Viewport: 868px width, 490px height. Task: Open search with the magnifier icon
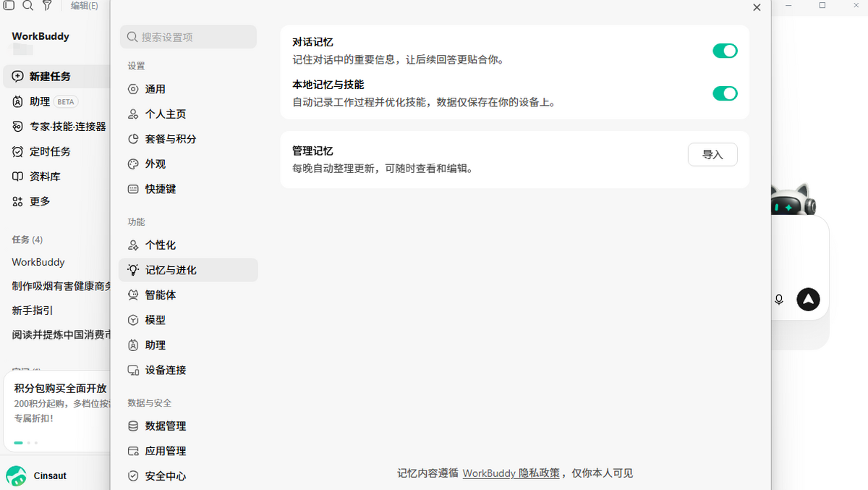(28, 6)
